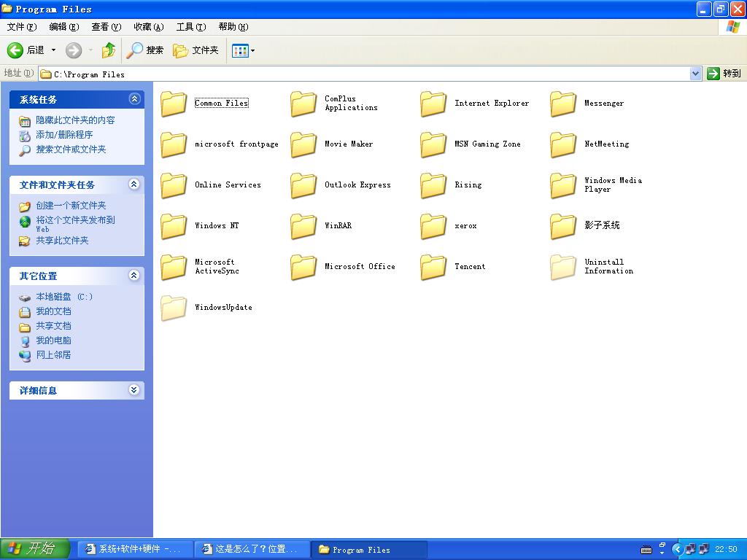Select the Online Services folder icon

(x=174, y=185)
